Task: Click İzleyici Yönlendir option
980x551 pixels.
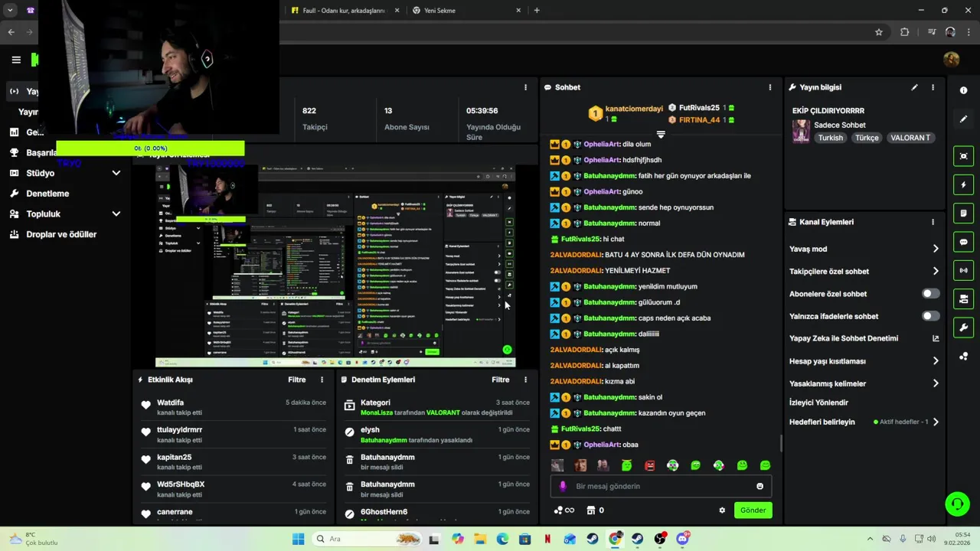Action: pos(818,403)
